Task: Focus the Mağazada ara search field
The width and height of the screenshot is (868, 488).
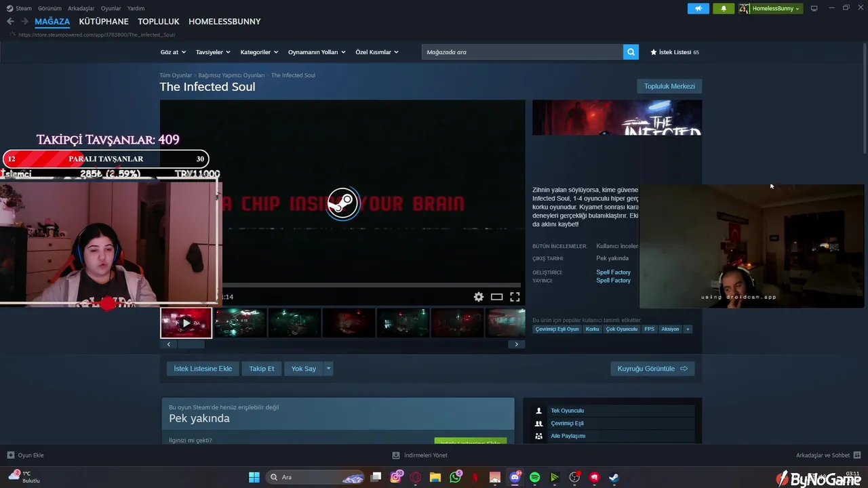Action: click(x=522, y=52)
